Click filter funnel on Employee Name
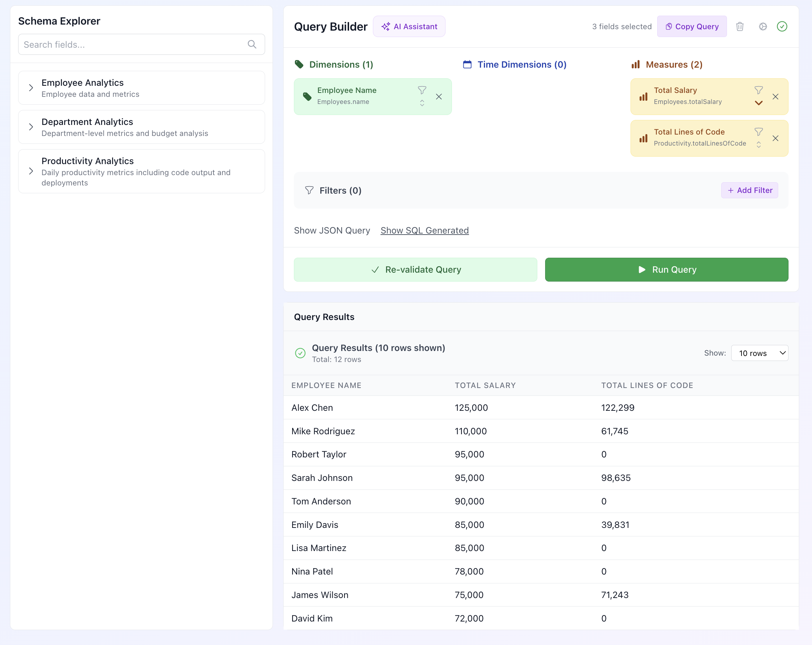 tap(422, 90)
